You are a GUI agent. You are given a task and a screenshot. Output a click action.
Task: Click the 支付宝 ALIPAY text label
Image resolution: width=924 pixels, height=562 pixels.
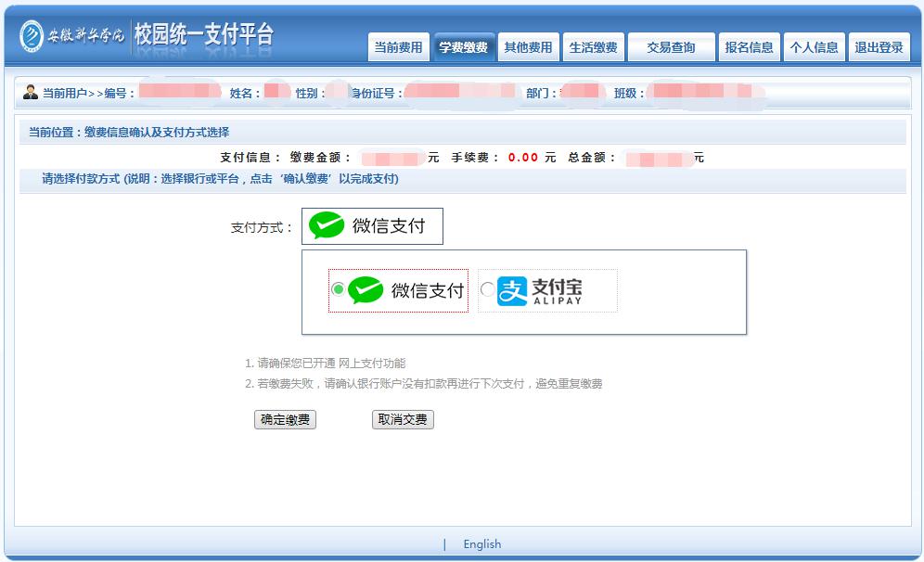(x=557, y=291)
